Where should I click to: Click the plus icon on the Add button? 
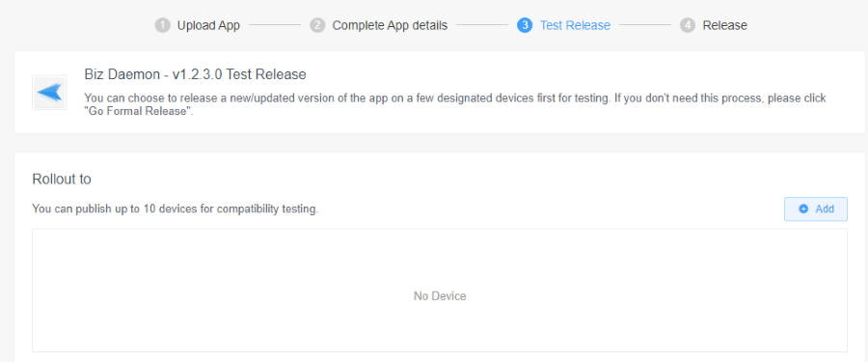(803, 209)
